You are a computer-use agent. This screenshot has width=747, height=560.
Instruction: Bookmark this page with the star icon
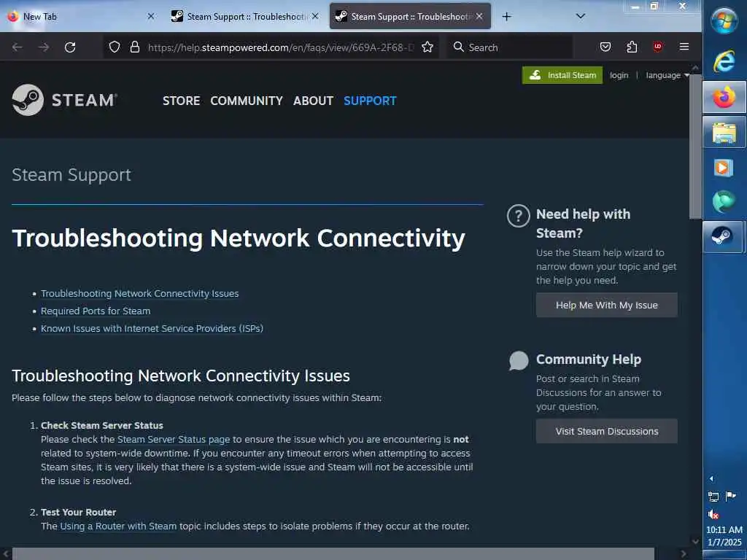click(427, 47)
